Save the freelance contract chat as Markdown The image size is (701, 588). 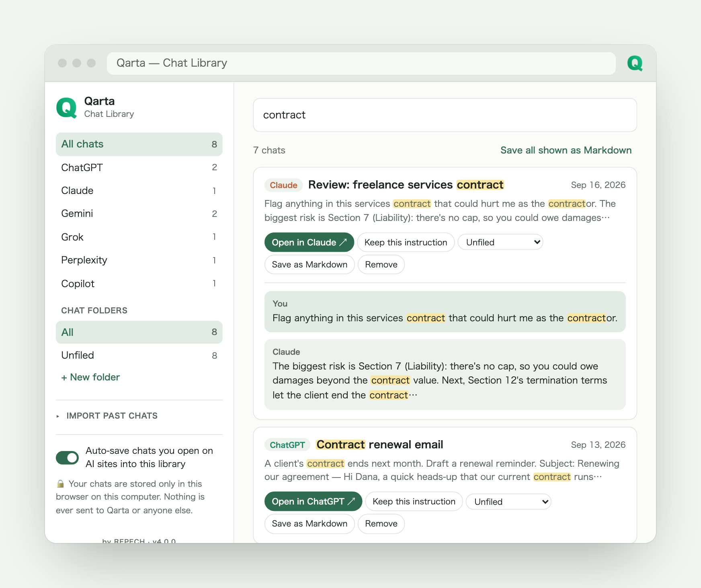pos(310,265)
